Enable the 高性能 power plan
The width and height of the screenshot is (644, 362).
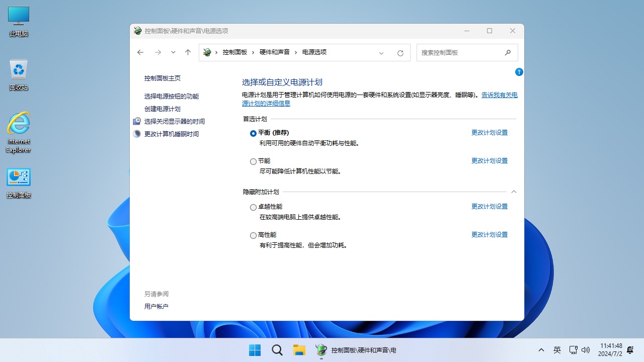[253, 235]
